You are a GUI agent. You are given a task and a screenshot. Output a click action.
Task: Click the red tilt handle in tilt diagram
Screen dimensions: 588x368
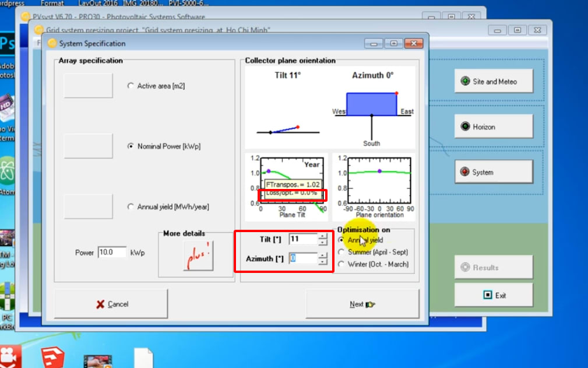298,127
